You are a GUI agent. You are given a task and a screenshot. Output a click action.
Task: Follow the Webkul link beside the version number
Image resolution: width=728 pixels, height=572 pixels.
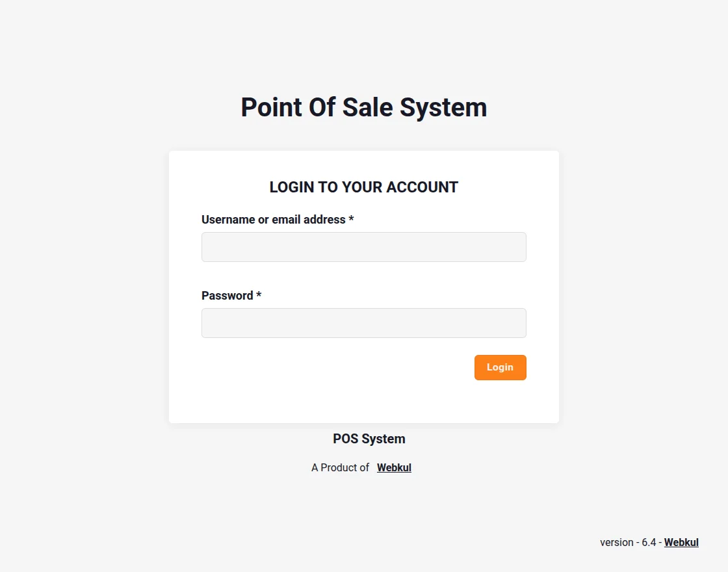pos(681,542)
